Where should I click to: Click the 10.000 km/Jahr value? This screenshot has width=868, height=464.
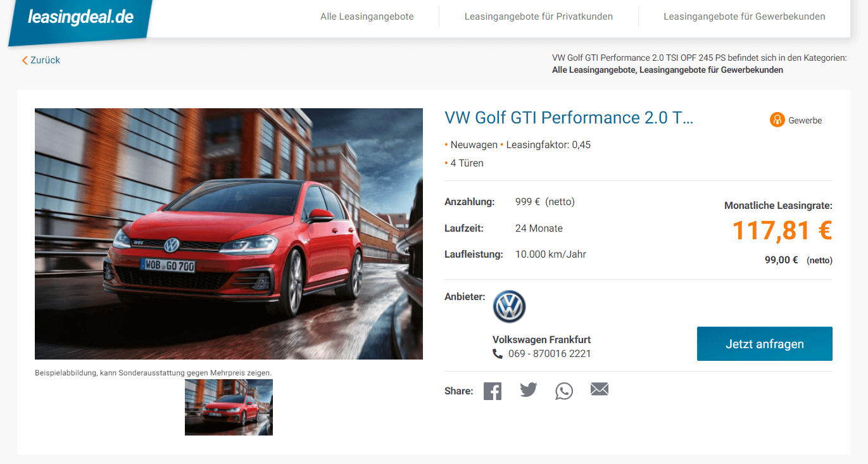click(551, 254)
